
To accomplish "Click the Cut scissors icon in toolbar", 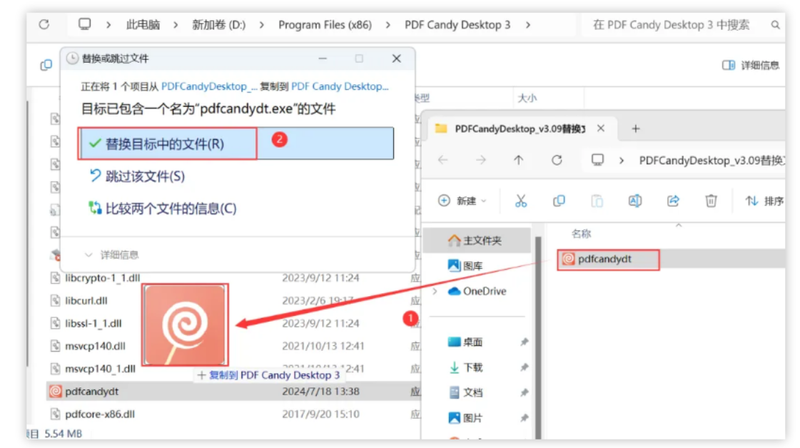I will coord(520,201).
